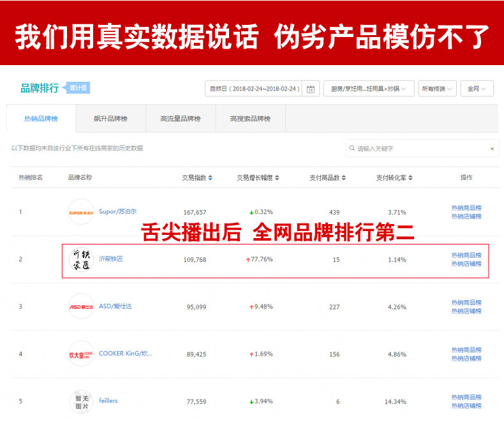The width and height of the screenshot is (504, 436).
Task: Open 热销商品榜 for ASD row
Action: click(x=466, y=302)
